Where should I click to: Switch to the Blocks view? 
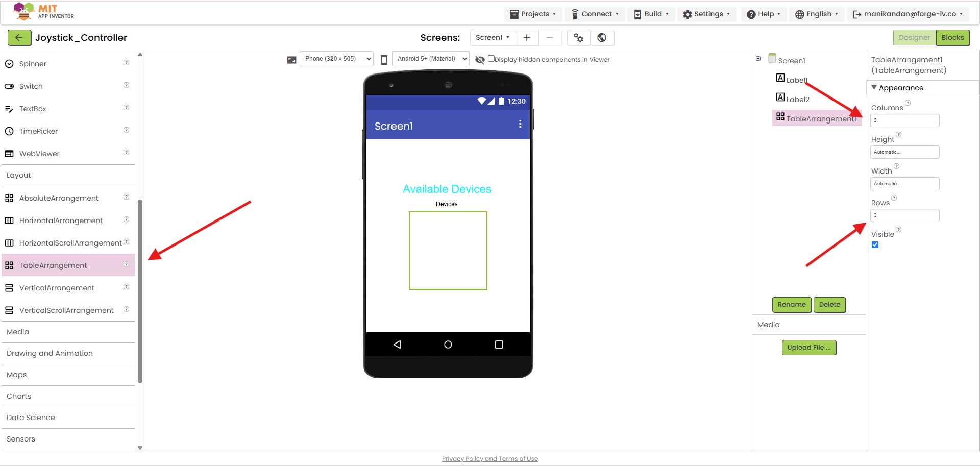[x=952, y=38]
